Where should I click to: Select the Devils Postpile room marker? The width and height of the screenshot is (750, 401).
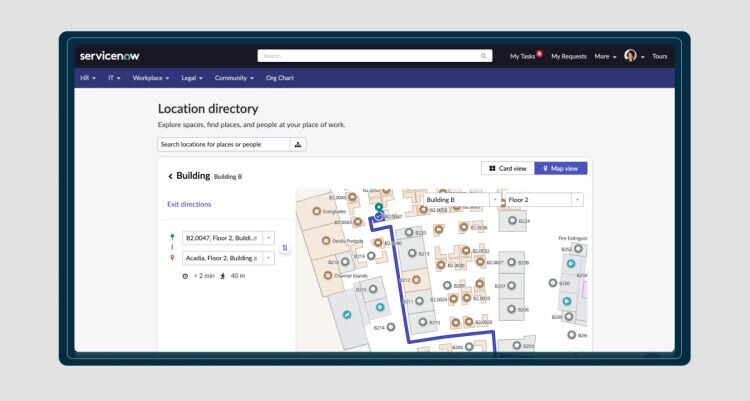coord(325,243)
